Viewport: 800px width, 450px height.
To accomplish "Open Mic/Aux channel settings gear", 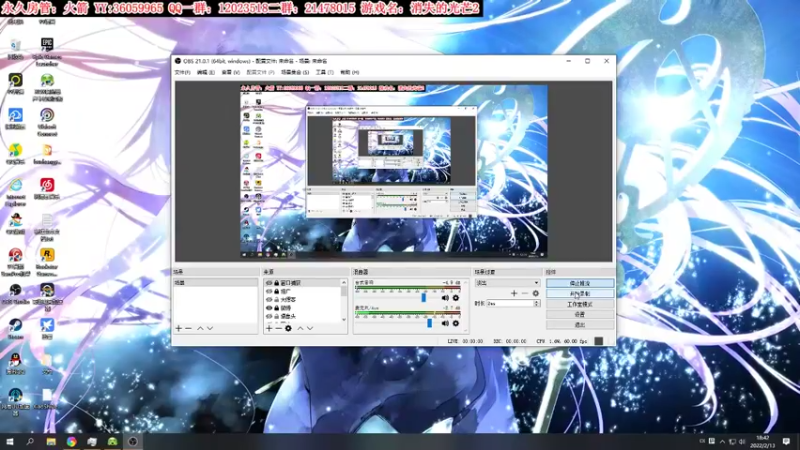I will [456, 323].
